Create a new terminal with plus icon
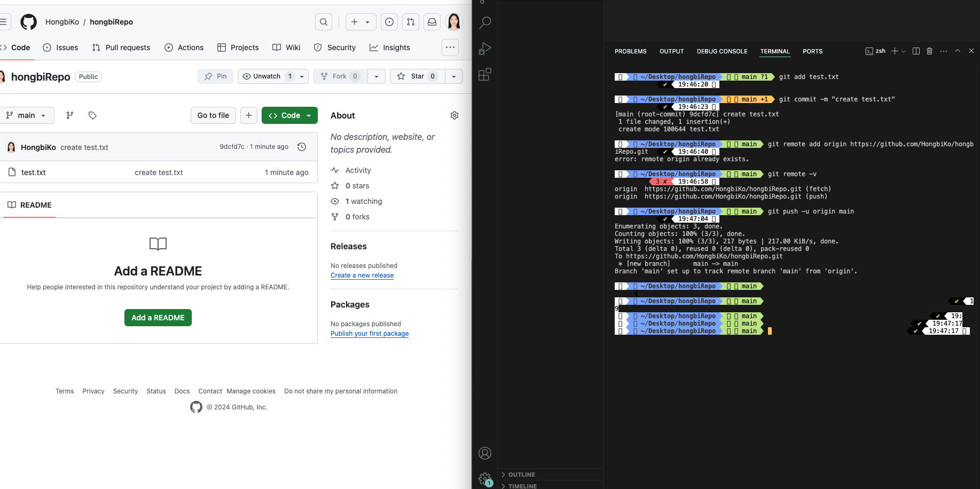The width and height of the screenshot is (980, 489). click(895, 51)
